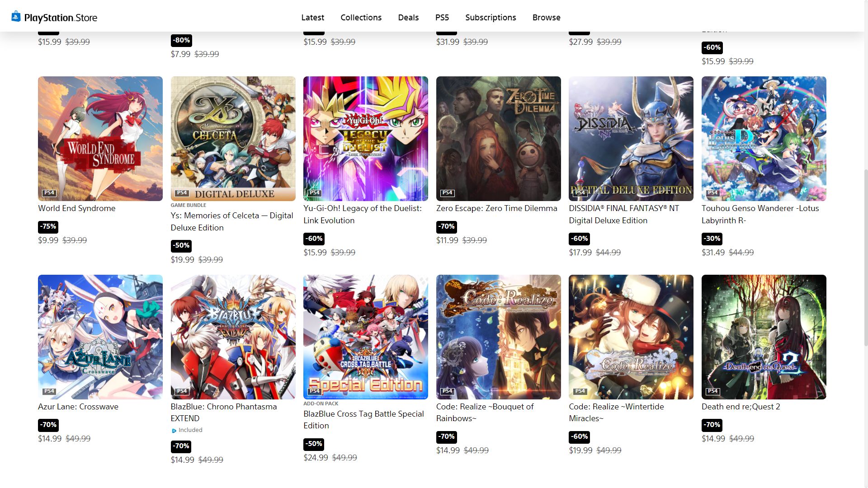Open the PS5 navigation item
Screen dimensions: 868x488
pos(442,18)
